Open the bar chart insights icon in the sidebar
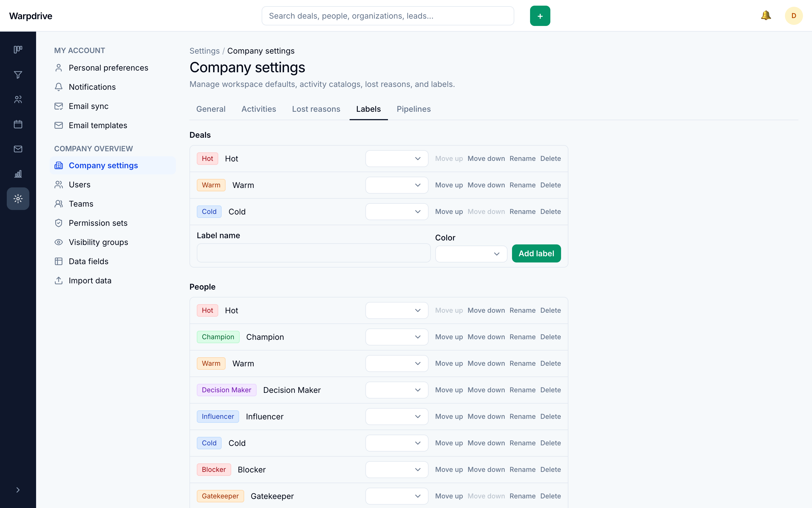 pyautogui.click(x=18, y=174)
